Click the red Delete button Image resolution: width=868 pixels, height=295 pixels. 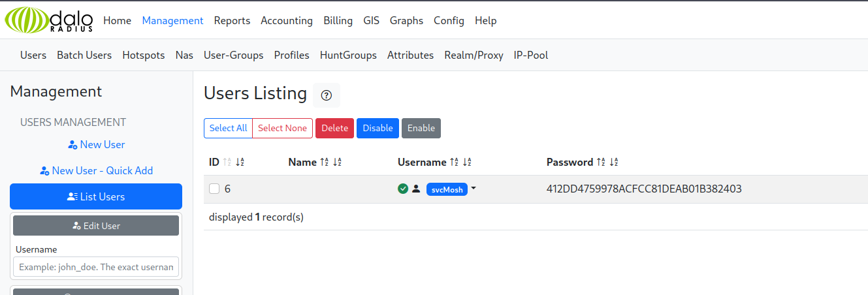pos(334,129)
